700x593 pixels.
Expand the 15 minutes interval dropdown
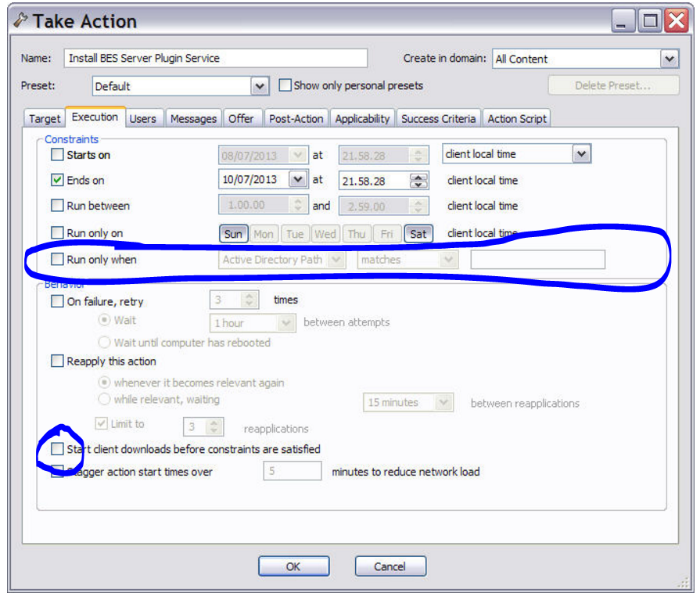443,402
